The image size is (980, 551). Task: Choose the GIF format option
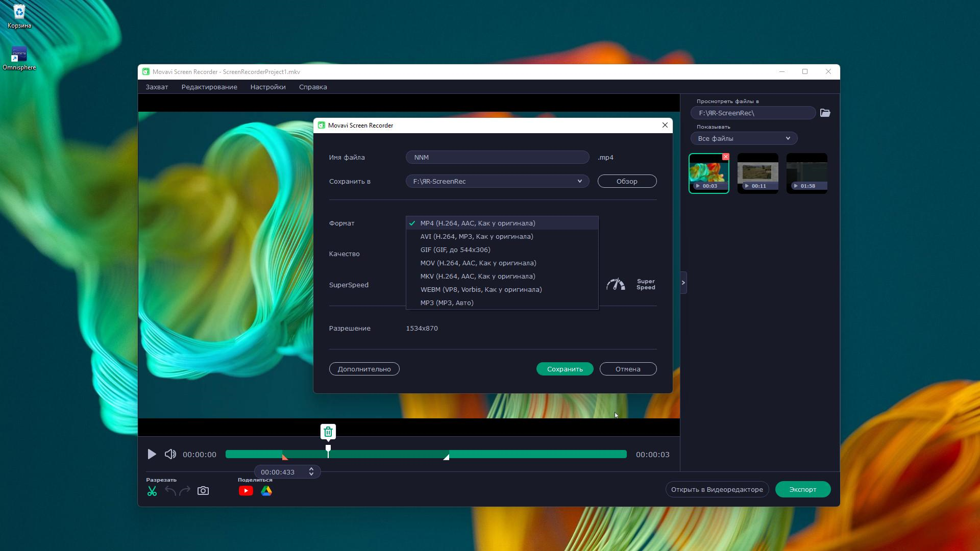tap(455, 249)
